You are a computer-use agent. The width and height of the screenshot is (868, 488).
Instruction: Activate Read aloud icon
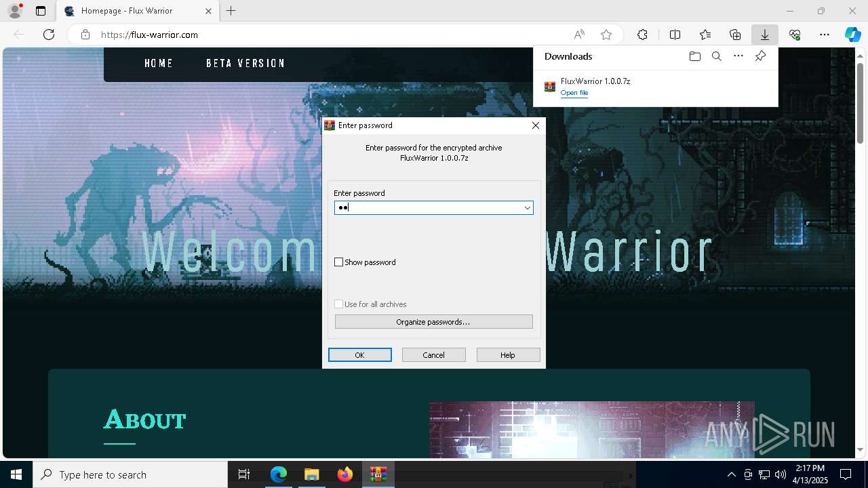pos(579,35)
